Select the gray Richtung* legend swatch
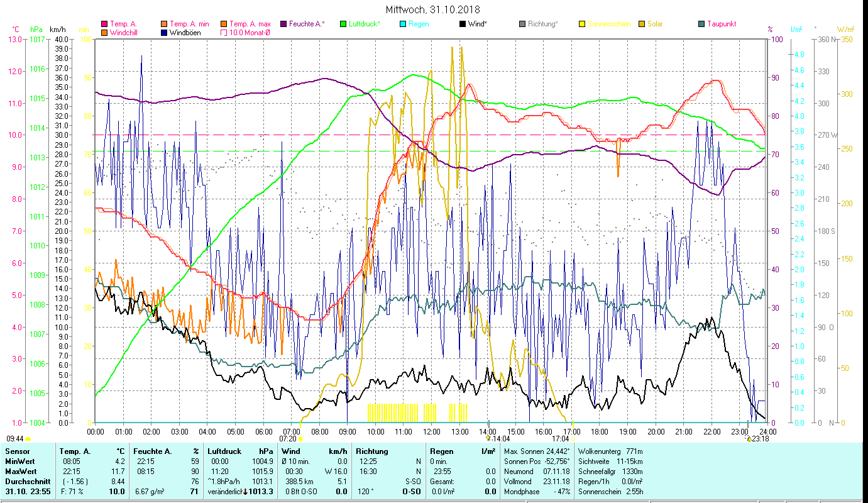 pos(522,24)
